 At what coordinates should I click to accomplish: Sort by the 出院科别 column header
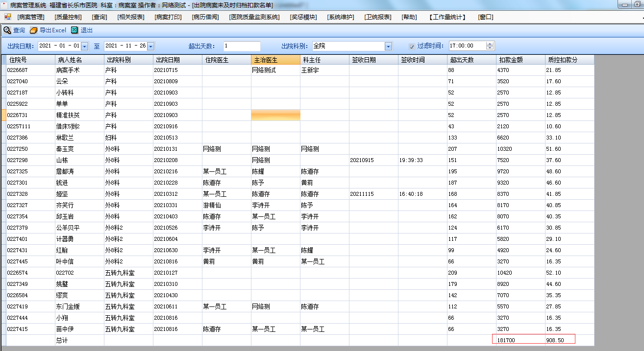pos(128,60)
